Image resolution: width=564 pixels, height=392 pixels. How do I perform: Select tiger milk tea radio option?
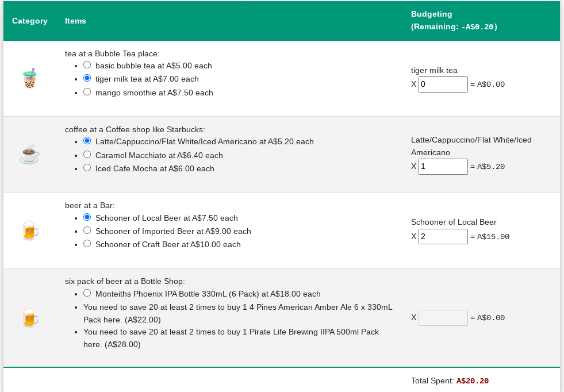(x=87, y=78)
